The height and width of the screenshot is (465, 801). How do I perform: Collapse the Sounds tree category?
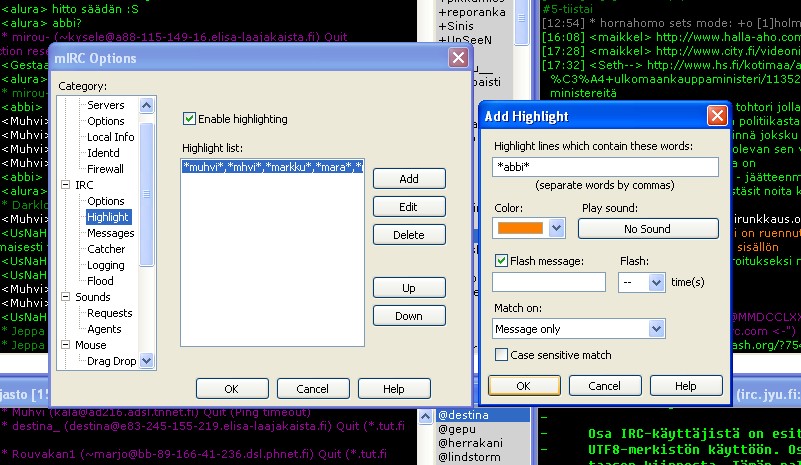point(65,296)
